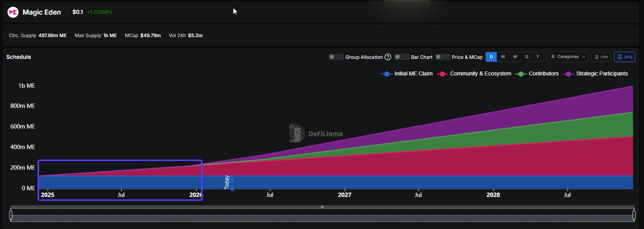Click the Magic Eden logo icon

coord(13,12)
